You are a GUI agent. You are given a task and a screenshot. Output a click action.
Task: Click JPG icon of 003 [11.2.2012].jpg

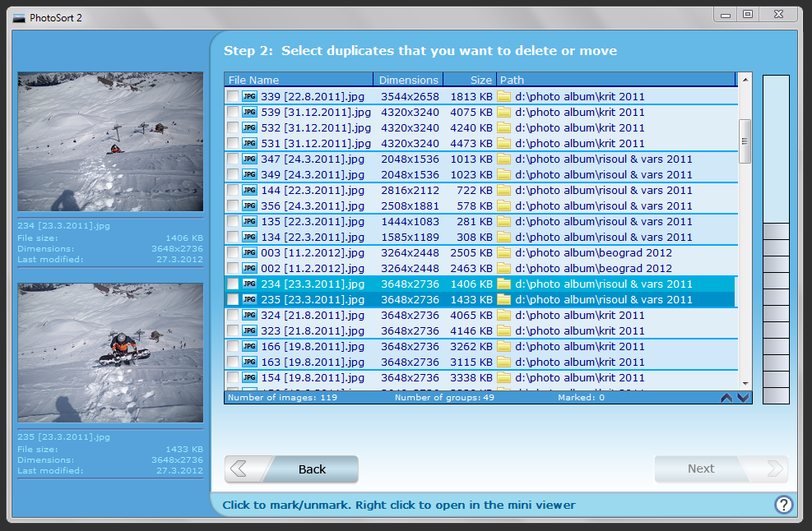click(x=249, y=252)
